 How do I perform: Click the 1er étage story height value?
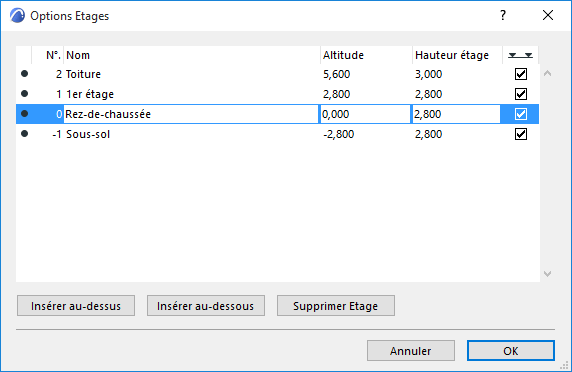429,94
